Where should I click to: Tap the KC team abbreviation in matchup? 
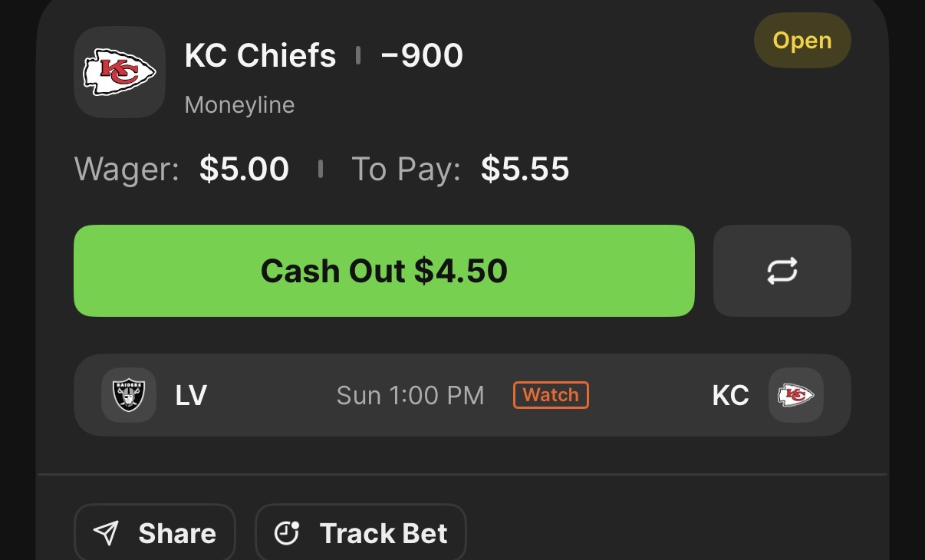tap(730, 396)
